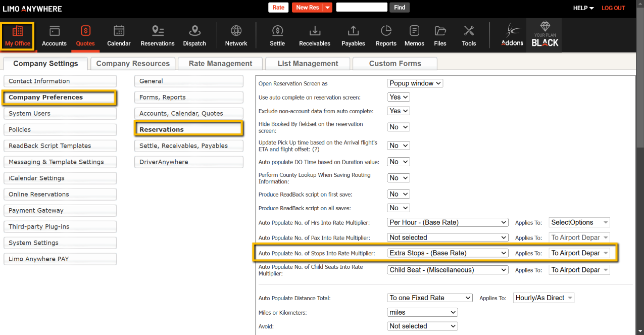The width and height of the screenshot is (644, 335).
Task: Select Payment Gateway in left settings list
Action: pos(60,211)
